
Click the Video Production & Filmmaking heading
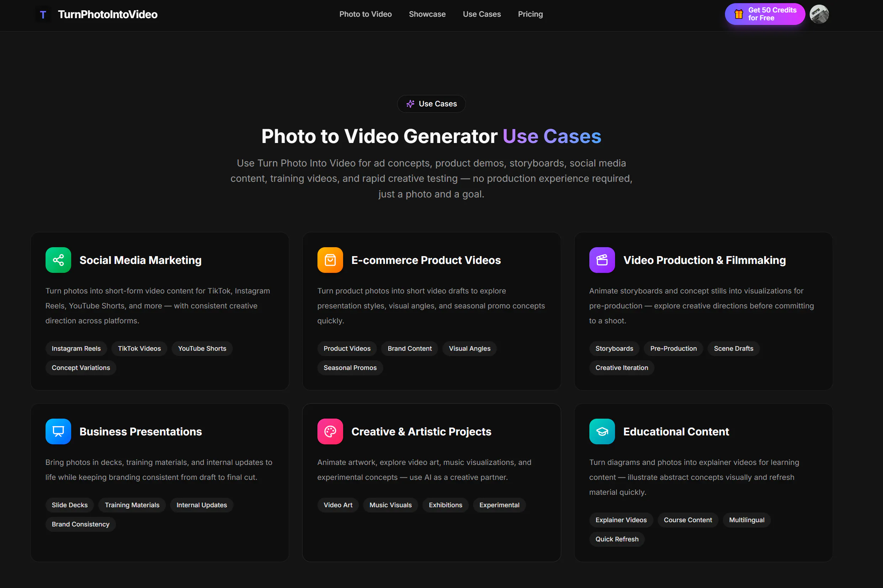click(704, 260)
